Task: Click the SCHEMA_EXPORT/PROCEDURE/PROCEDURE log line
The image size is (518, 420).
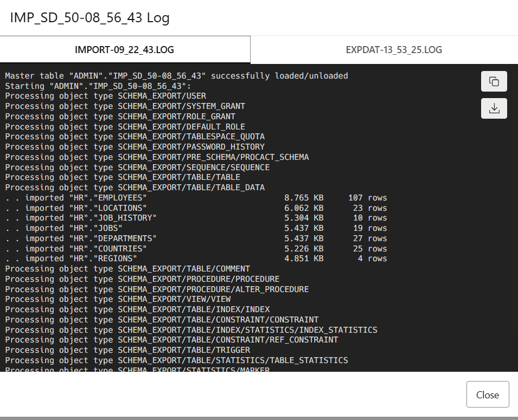Action: pyautogui.click(x=143, y=279)
